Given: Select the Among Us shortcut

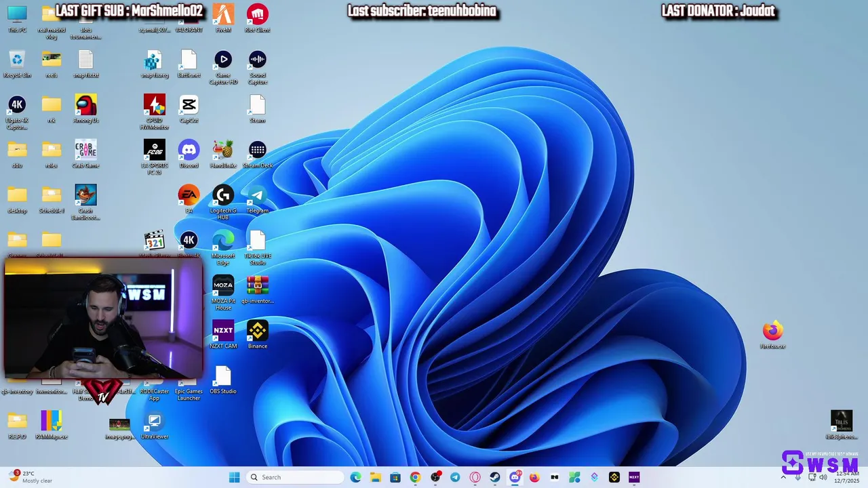Looking at the screenshot, I should pyautogui.click(x=85, y=108).
